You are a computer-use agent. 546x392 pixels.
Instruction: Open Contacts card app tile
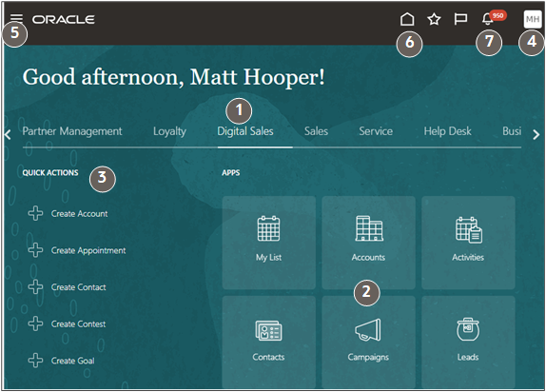(x=269, y=343)
